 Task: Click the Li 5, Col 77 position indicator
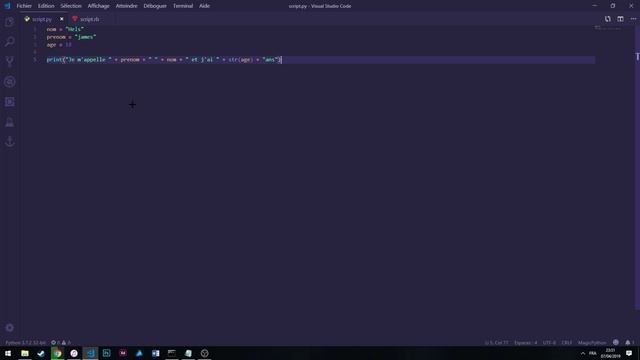click(497, 343)
